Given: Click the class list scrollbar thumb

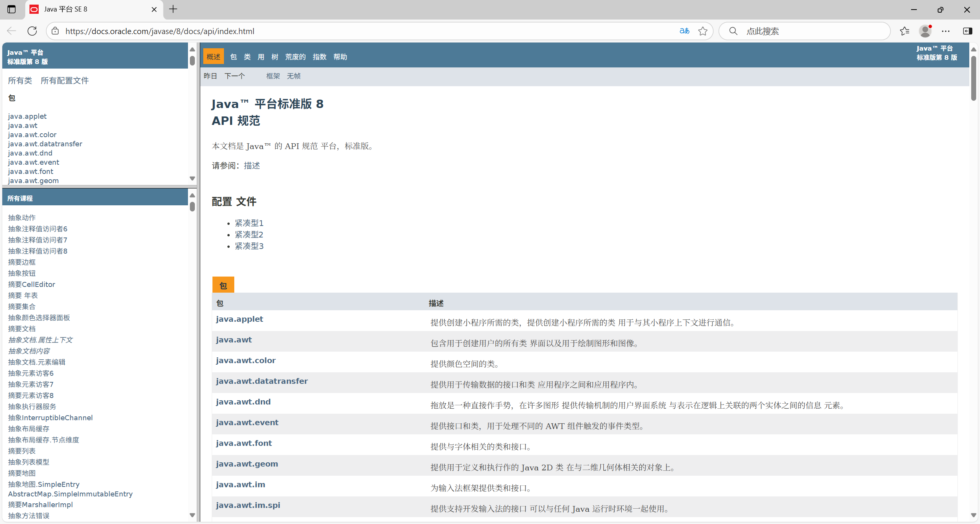Looking at the screenshot, I should point(192,207).
